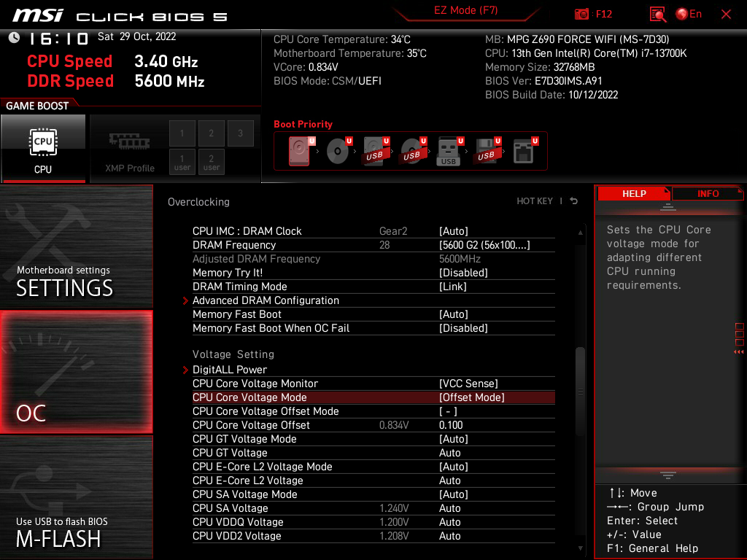Open CPU Core Voltage Mode dropdown
The image size is (747, 560).
click(x=471, y=397)
